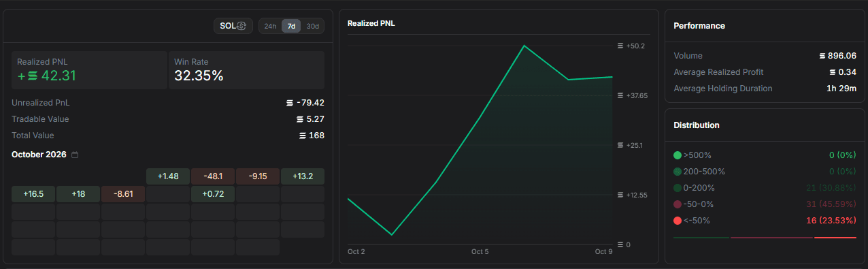The height and width of the screenshot is (269, 868).
Task: Click the +18 calendar day cell
Action: click(x=78, y=194)
